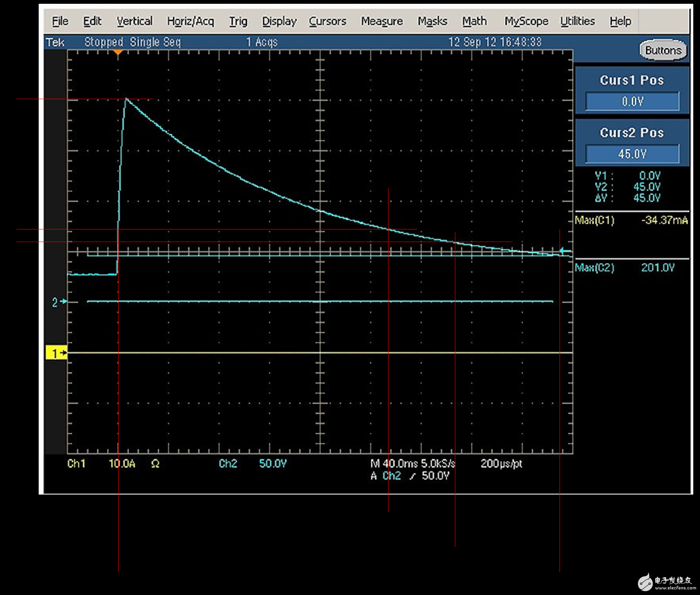The image size is (700, 595).
Task: Open the Horiz/Acq menu
Action: tap(190, 21)
